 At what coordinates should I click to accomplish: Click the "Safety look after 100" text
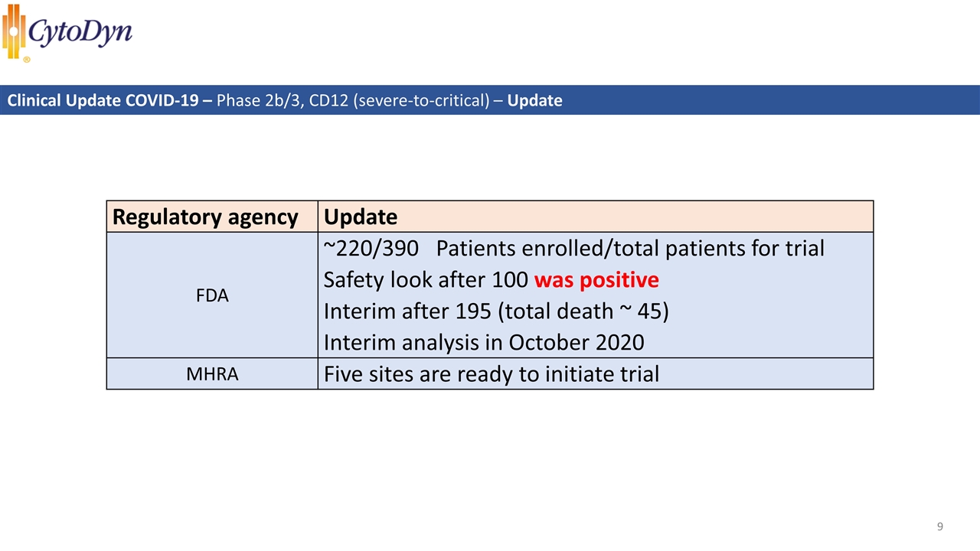click(426, 281)
